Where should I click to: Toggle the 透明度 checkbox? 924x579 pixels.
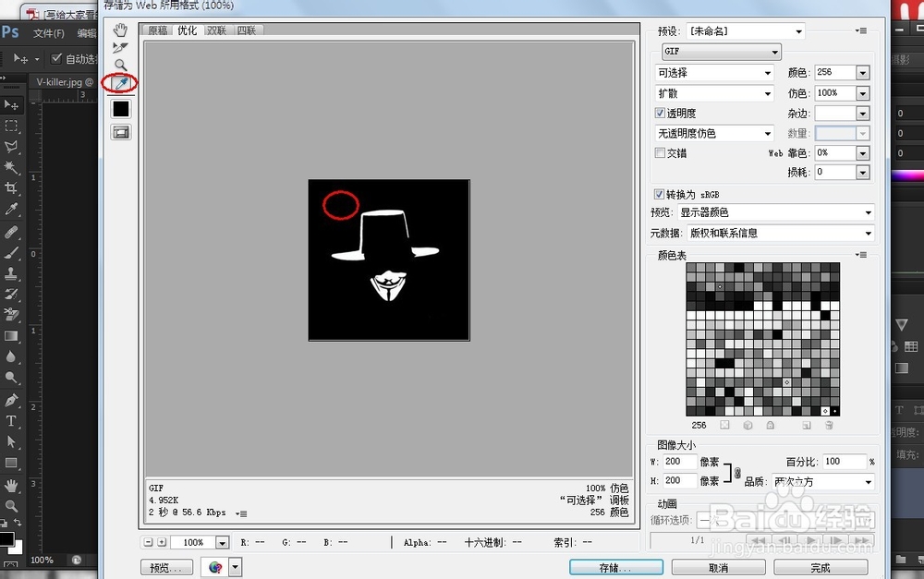pos(660,113)
